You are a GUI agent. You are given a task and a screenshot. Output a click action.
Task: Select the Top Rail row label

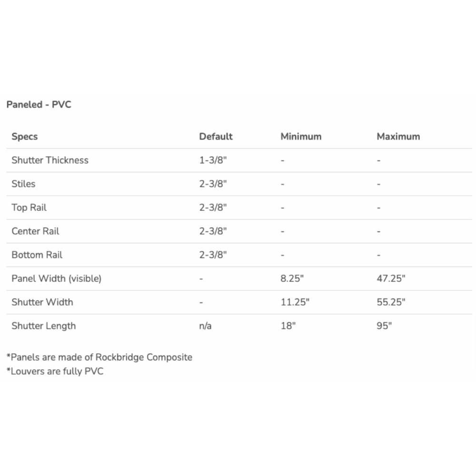tap(29, 208)
